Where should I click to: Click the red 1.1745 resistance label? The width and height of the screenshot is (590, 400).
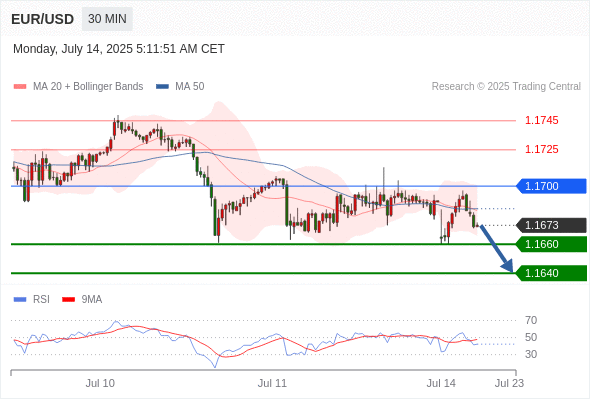pos(542,120)
